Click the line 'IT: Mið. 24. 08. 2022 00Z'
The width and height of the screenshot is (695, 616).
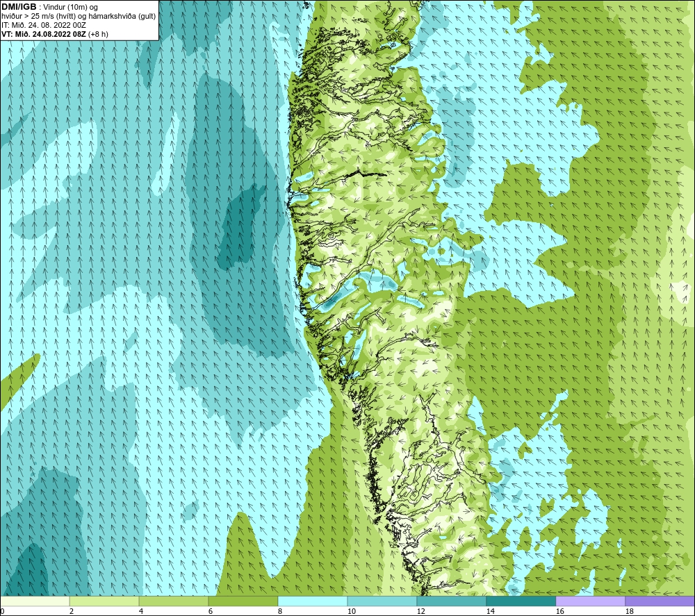[x=43, y=25]
